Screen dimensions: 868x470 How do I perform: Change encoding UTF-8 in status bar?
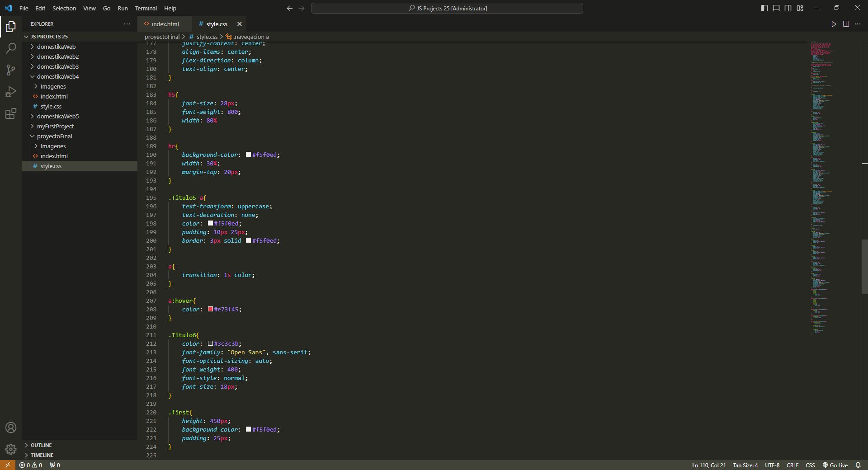[772, 465]
